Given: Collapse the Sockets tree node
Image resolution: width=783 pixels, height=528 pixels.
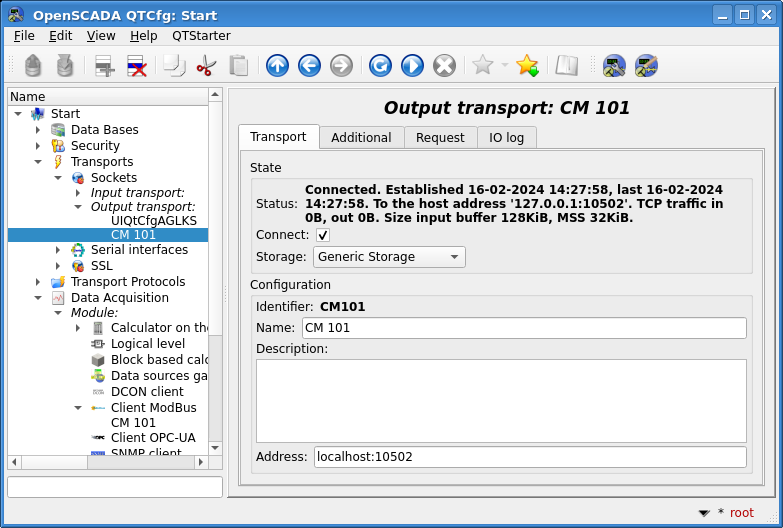Looking at the screenshot, I should (58, 178).
